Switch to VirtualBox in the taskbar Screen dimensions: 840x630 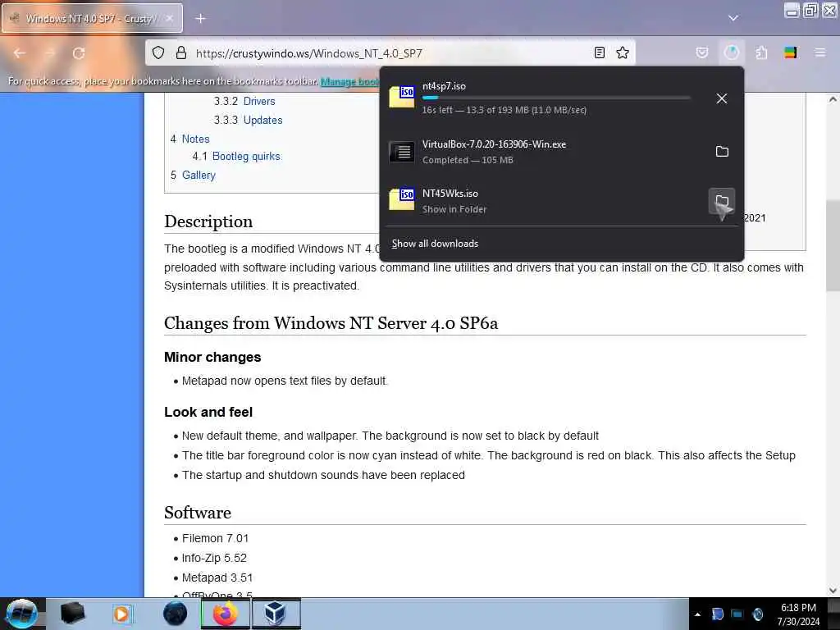(276, 614)
